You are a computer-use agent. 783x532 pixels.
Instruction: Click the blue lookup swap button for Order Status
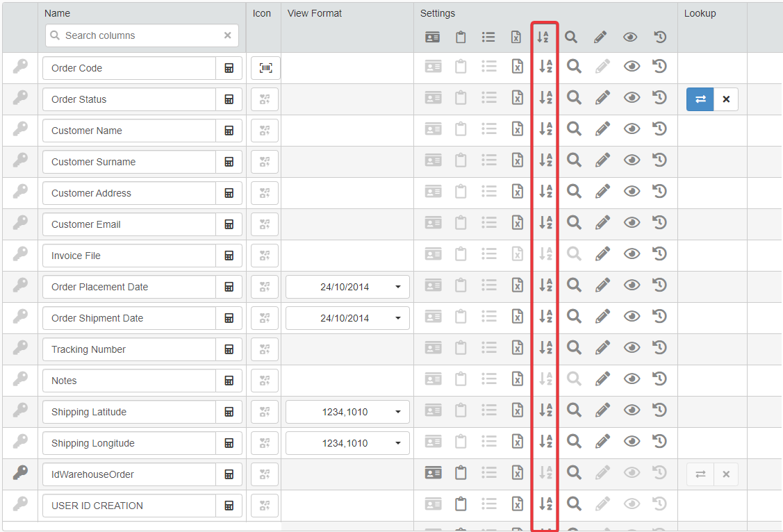point(700,99)
